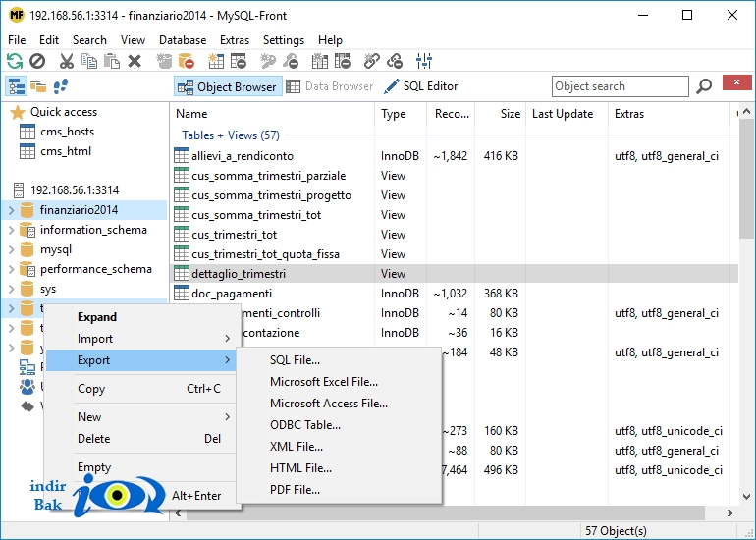Open the Import submenu in the context menu
The image size is (756, 540).
[x=142, y=339]
